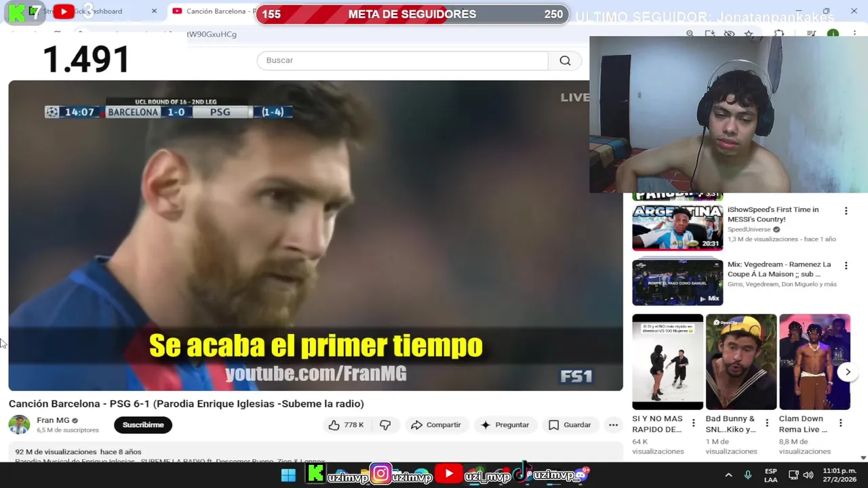Save video with the Guardar button
Image resolution: width=868 pixels, height=488 pixels.
[570, 425]
